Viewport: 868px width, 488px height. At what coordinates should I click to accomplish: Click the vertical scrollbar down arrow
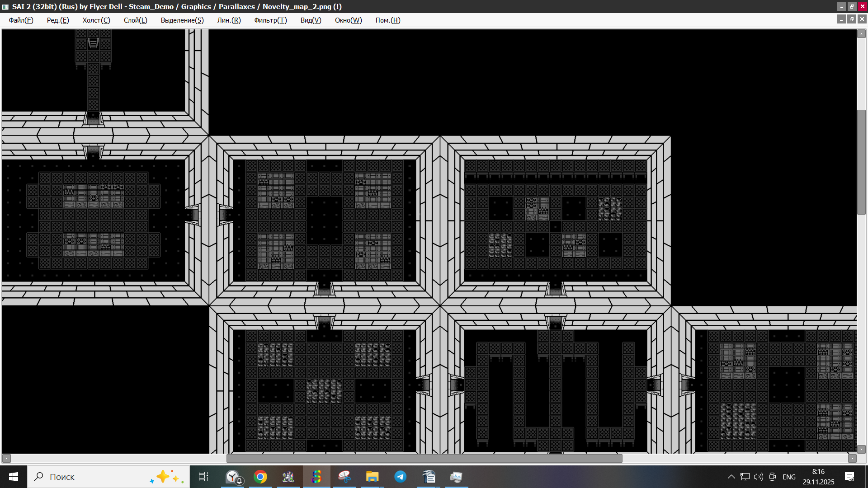[x=861, y=449]
